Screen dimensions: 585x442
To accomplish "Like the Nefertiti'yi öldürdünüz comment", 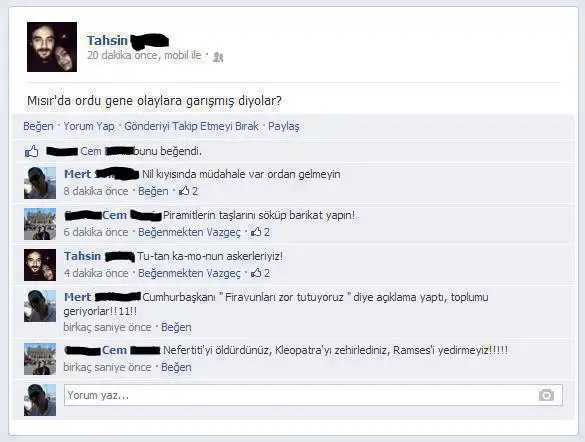I will pyautogui.click(x=176, y=367).
